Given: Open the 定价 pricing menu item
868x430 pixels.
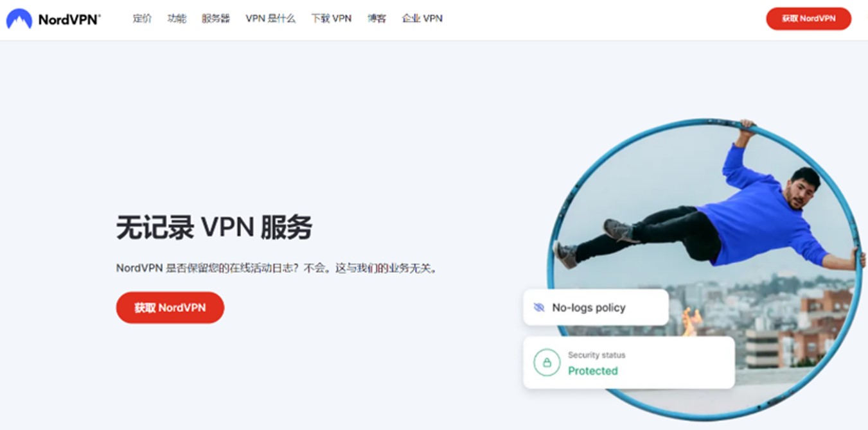Looking at the screenshot, I should pyautogui.click(x=142, y=19).
